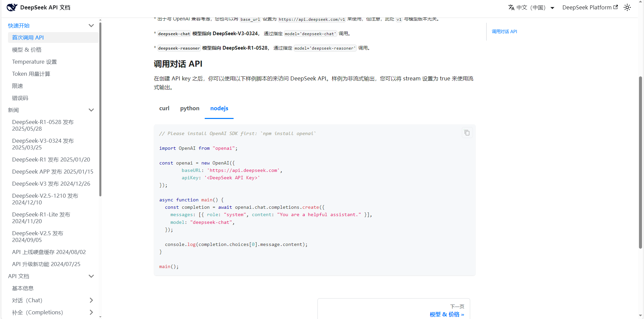Switch to the python tab
This screenshot has width=644, height=319.
[190, 108]
